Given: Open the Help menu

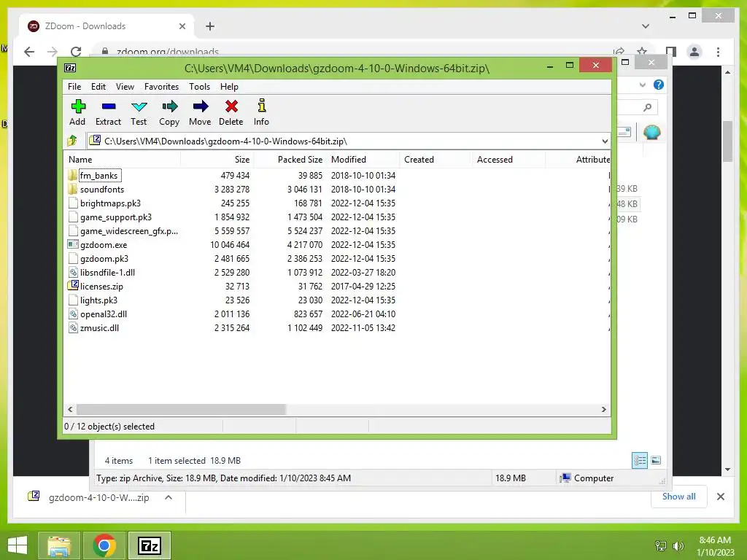Looking at the screenshot, I should point(229,87).
